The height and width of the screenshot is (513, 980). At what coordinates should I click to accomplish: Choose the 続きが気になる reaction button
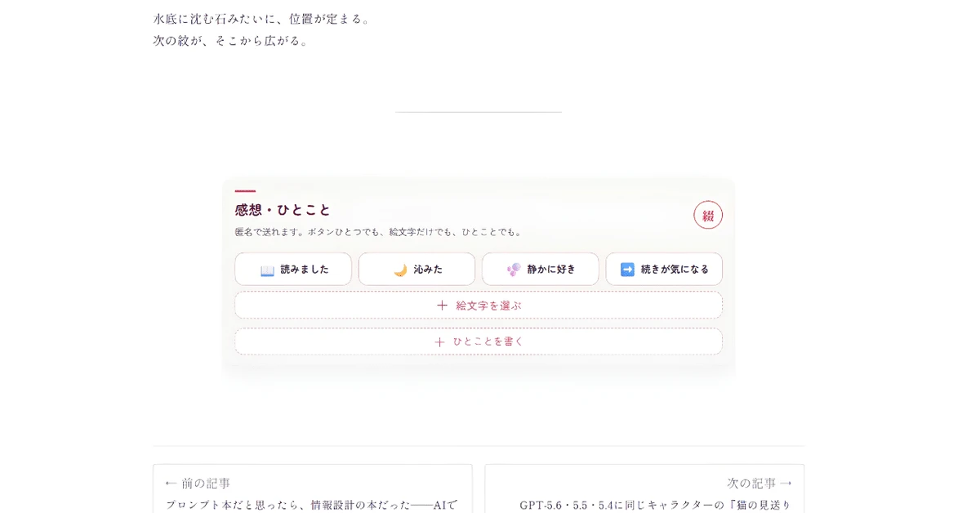pos(664,269)
